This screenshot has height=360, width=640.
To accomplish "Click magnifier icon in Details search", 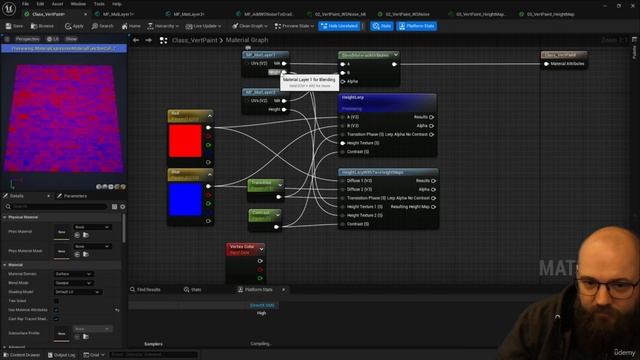I will 8,207.
